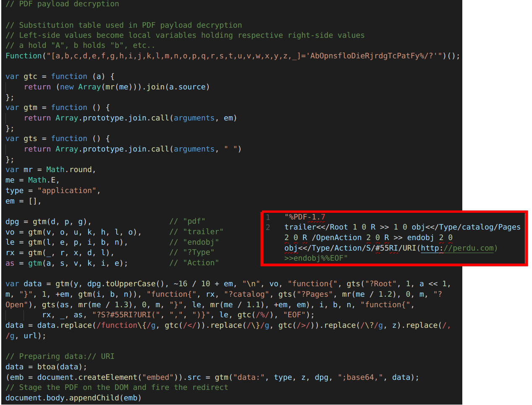
Task: Click "return (new Array(mr(me))).join(a.source)"
Action: (117, 87)
